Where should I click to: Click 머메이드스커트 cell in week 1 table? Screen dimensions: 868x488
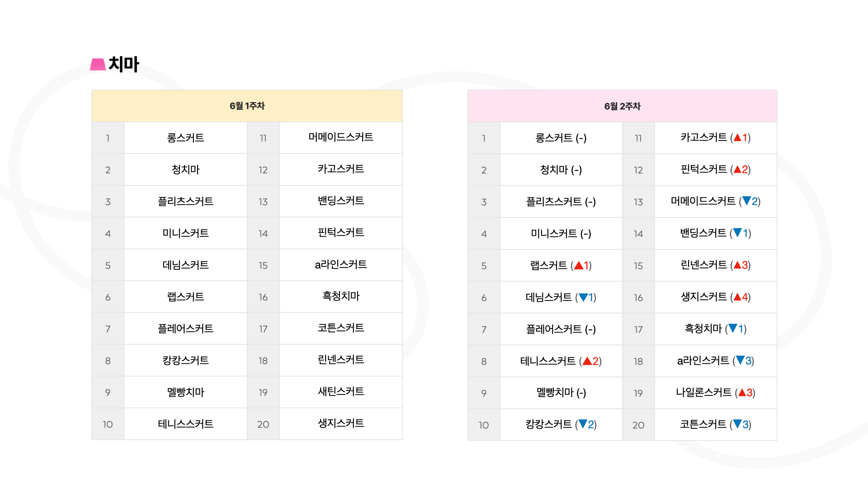pyautogui.click(x=341, y=137)
